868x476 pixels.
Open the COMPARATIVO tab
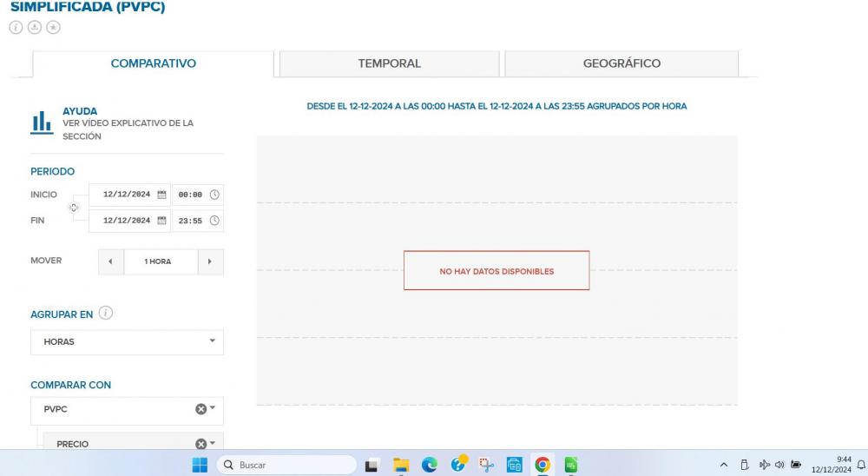coord(154,63)
